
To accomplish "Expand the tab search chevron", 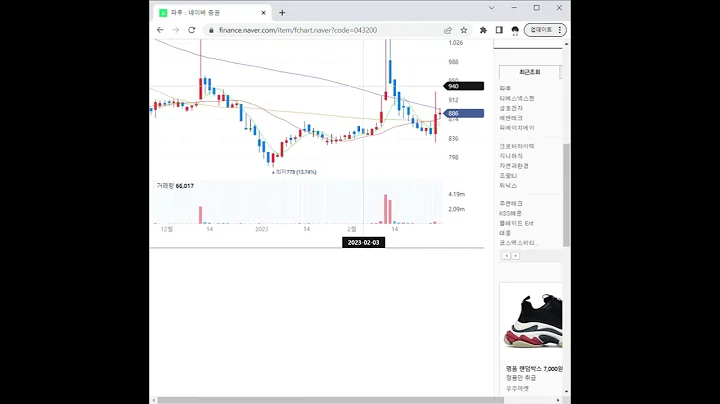I will click(491, 8).
